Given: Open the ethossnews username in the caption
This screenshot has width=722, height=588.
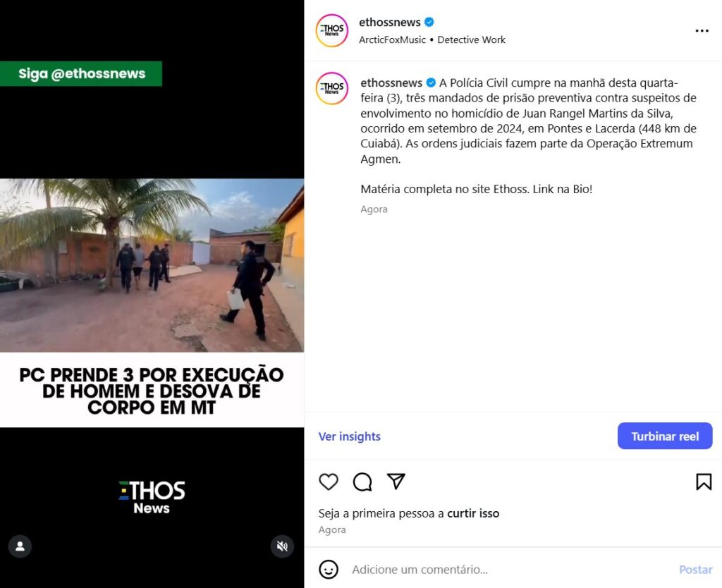Looking at the screenshot, I should 391,83.
